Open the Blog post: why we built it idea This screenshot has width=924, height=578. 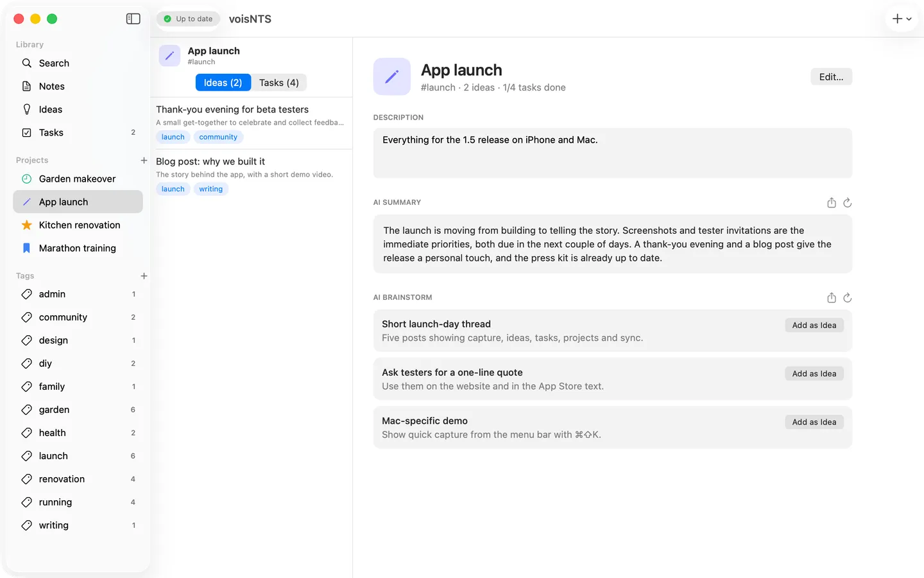point(252,175)
